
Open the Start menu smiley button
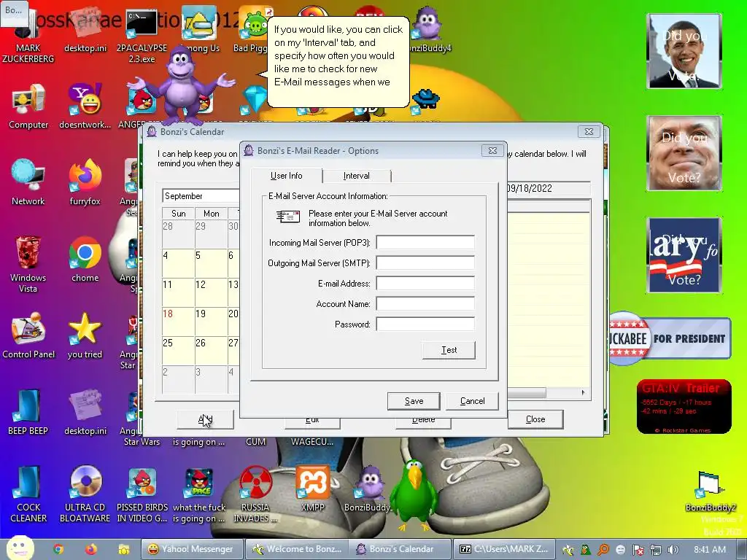pyautogui.click(x=20, y=548)
